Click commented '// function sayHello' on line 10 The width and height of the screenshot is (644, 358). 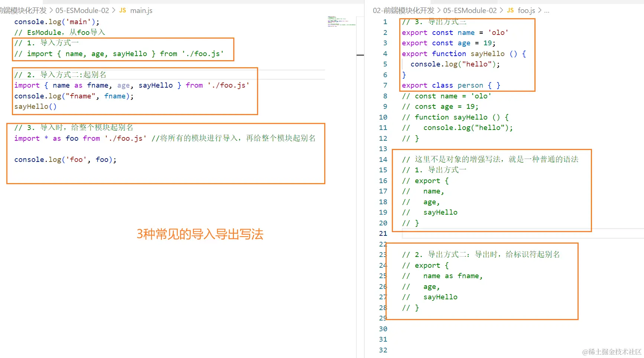(x=455, y=117)
